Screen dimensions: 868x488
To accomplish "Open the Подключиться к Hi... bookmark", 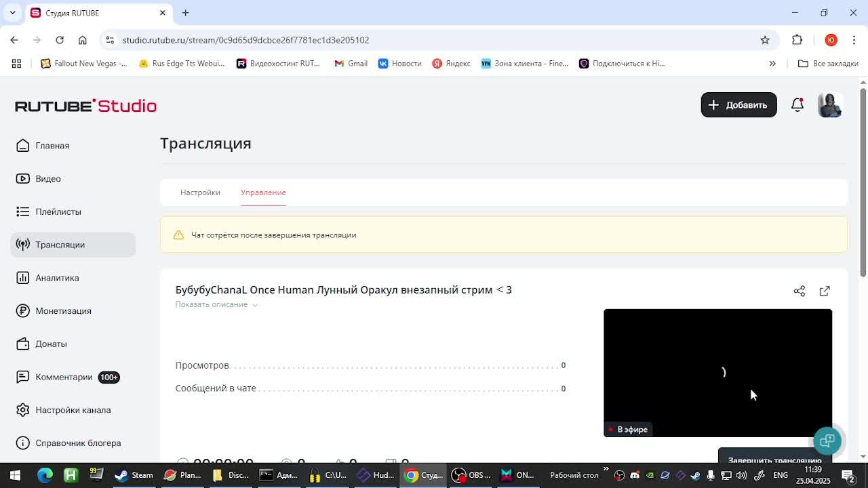I will [x=622, y=64].
